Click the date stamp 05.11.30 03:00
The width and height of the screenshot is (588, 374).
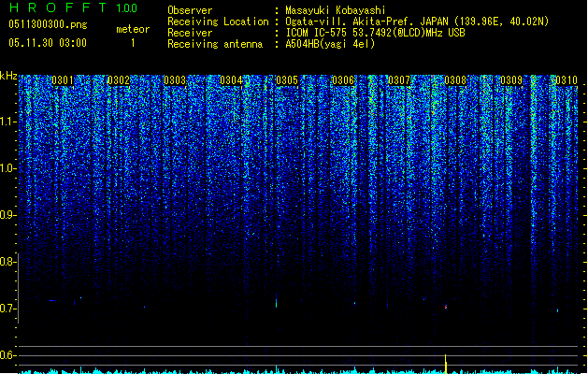pos(48,43)
